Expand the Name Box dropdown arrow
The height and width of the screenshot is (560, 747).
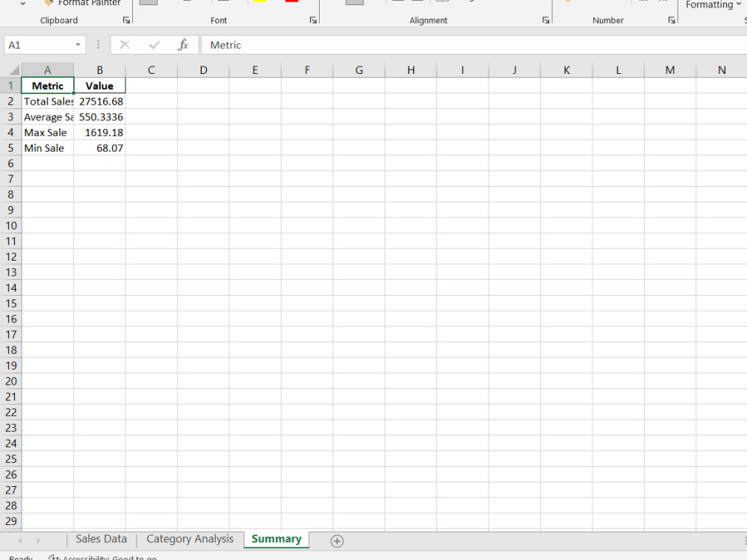point(78,45)
